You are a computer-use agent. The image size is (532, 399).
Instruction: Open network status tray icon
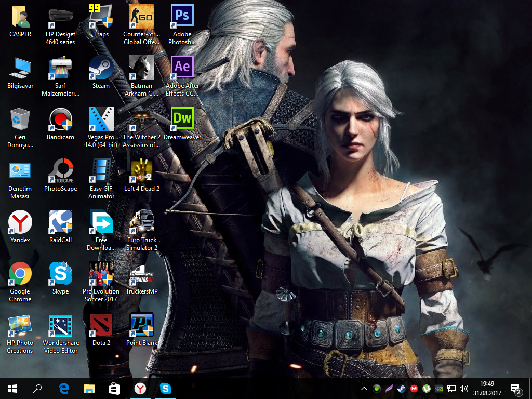[x=451, y=389]
